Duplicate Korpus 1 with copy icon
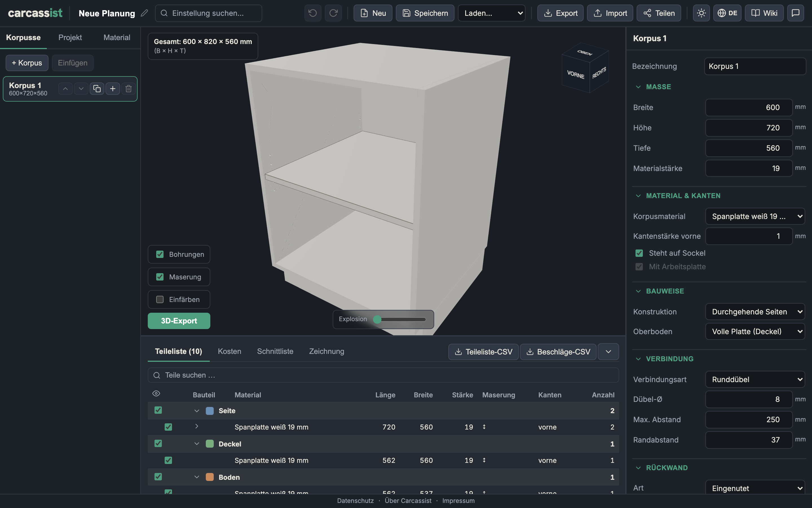This screenshot has width=812, height=508. (x=97, y=89)
